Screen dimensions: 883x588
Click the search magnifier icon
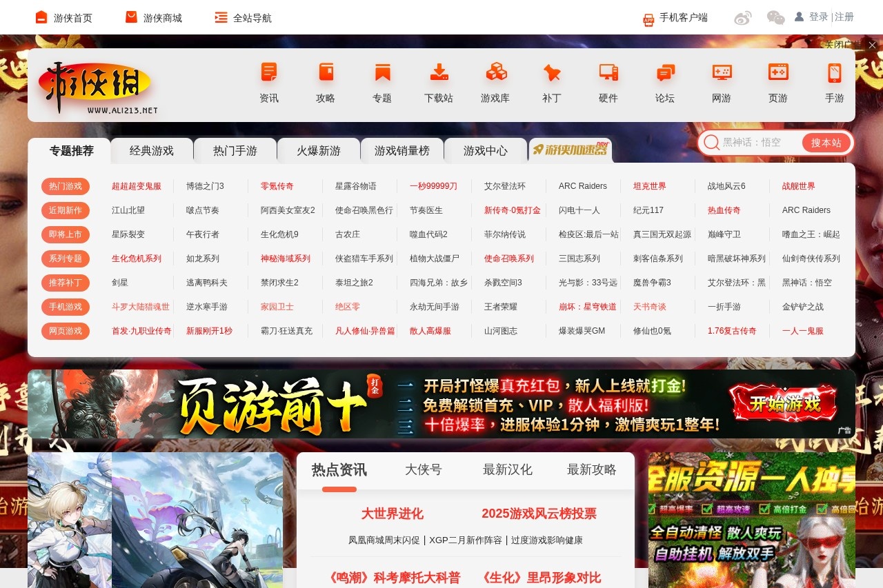[x=712, y=143]
